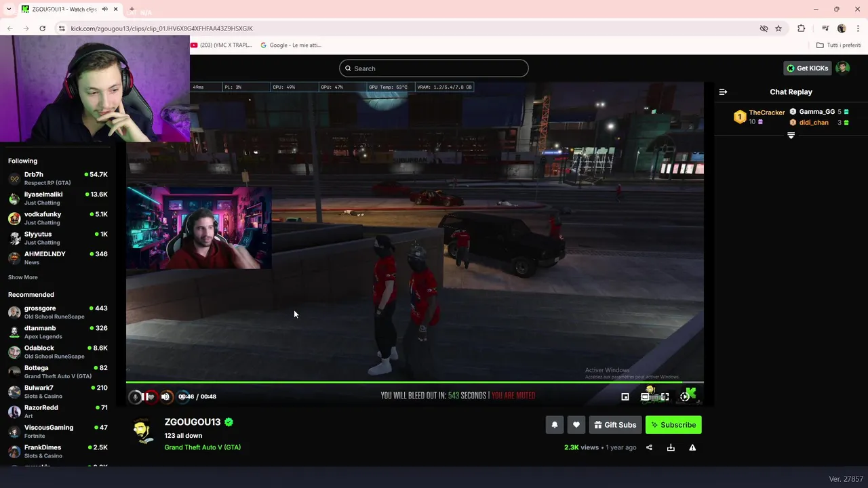Open the Chrome three-dot menu

tap(858, 28)
